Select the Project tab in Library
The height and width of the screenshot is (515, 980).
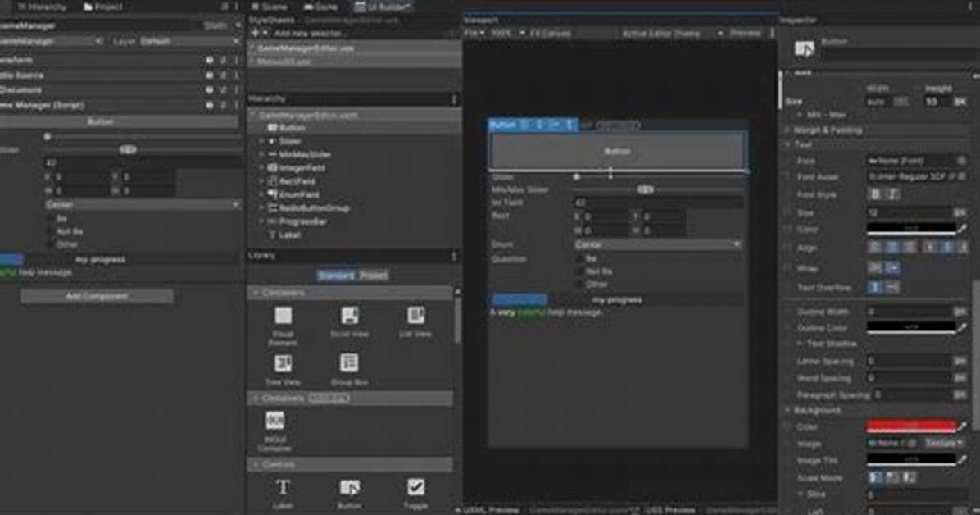[373, 276]
